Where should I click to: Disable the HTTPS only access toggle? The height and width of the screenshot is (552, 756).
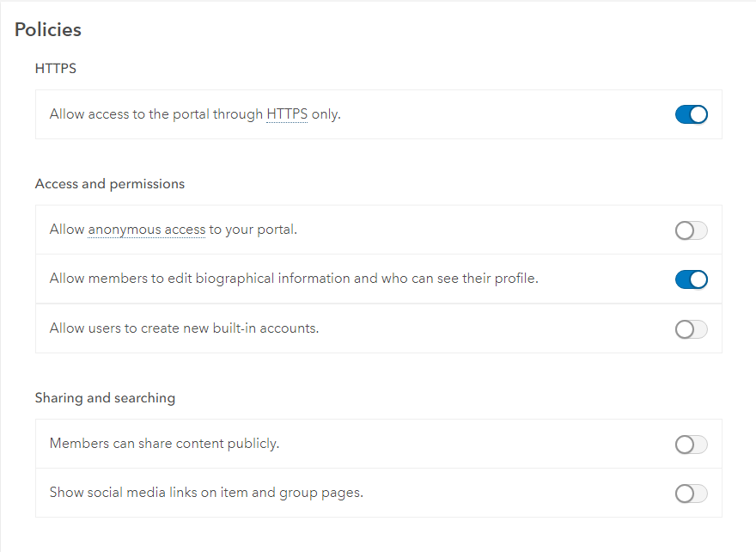(691, 114)
